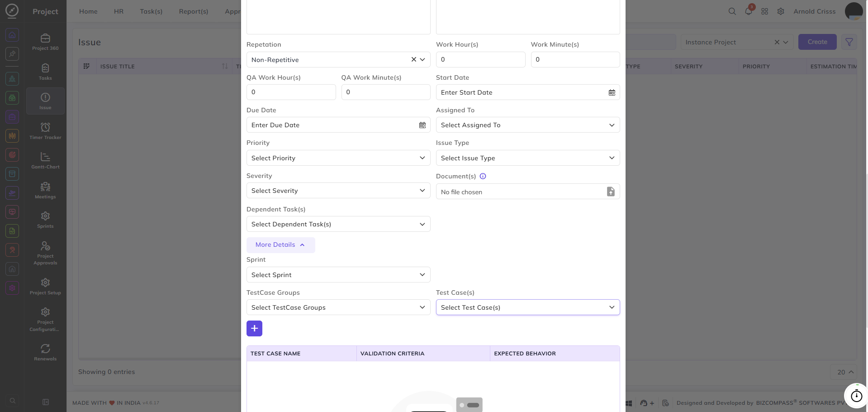
Task: Open Meetings sidebar item
Action: 45,190
